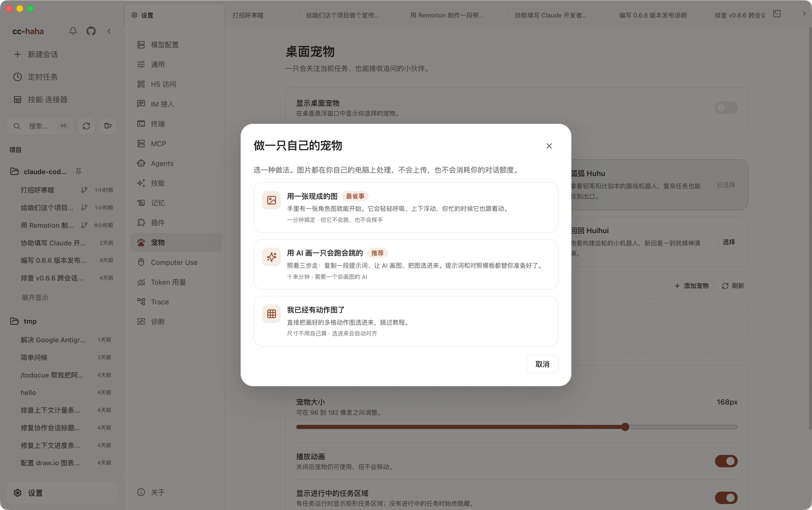The width and height of the screenshot is (812, 510).
Task: Open Computer Use settings
Action: tap(176, 263)
